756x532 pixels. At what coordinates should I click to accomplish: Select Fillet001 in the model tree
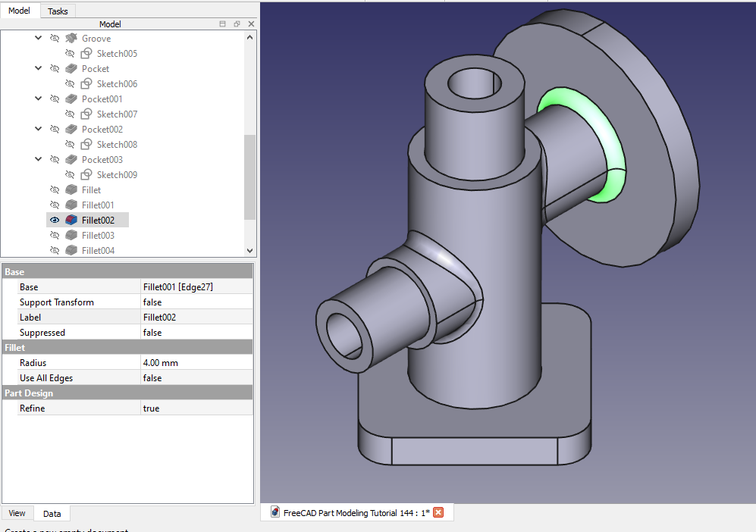coord(98,205)
